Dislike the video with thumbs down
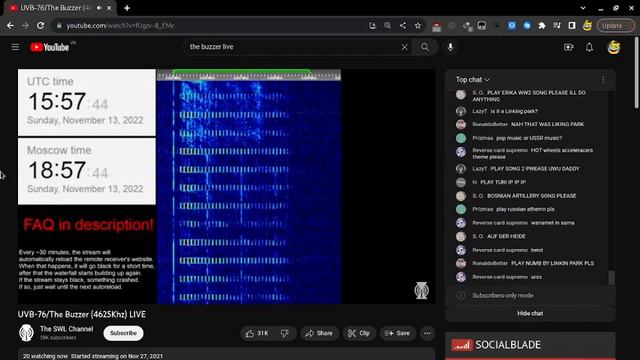This screenshot has width=640, height=360. click(x=284, y=333)
